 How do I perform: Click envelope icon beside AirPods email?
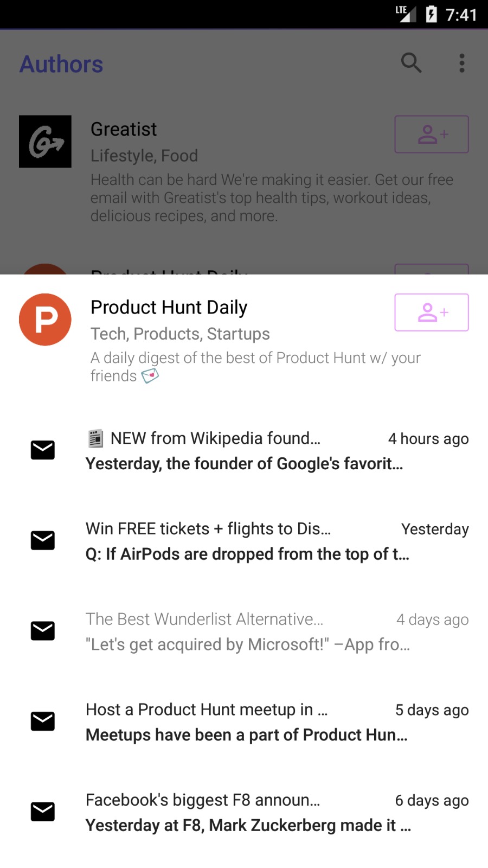[42, 540]
